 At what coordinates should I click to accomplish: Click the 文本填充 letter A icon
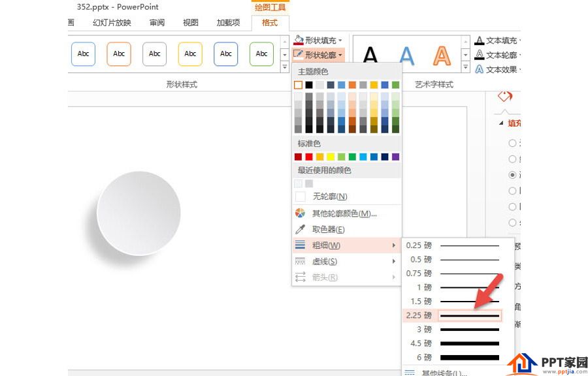[480, 40]
